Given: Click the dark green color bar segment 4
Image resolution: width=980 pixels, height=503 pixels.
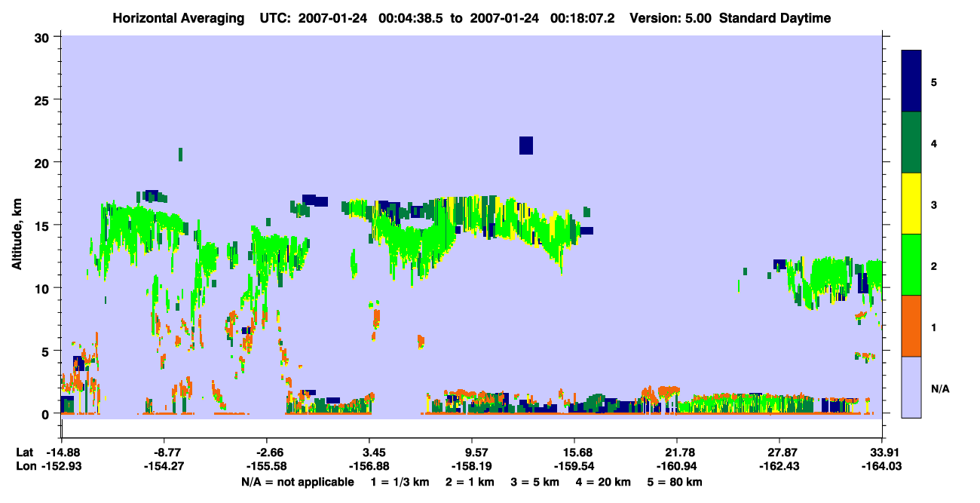Looking at the screenshot, I should click(x=911, y=143).
